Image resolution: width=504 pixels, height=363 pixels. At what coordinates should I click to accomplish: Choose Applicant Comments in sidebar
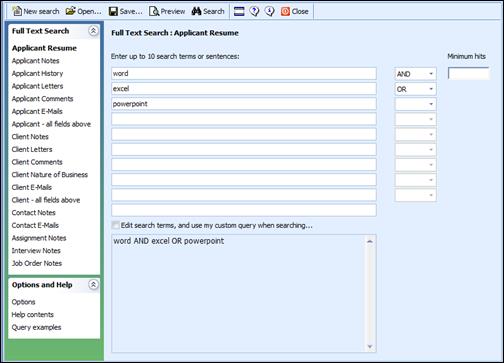coord(42,99)
